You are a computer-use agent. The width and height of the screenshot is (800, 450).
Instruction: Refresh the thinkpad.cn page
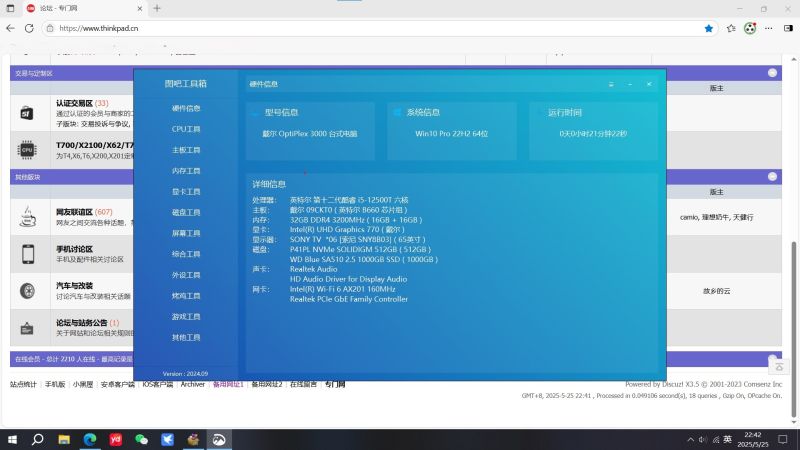click(x=29, y=29)
